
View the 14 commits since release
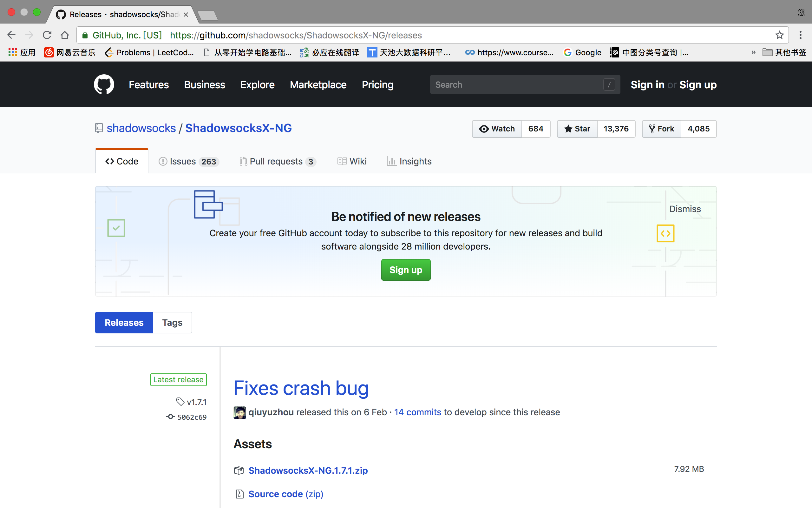point(417,412)
